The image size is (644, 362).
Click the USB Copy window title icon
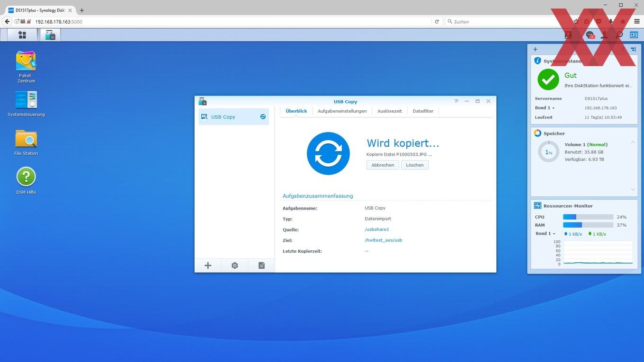tap(203, 101)
